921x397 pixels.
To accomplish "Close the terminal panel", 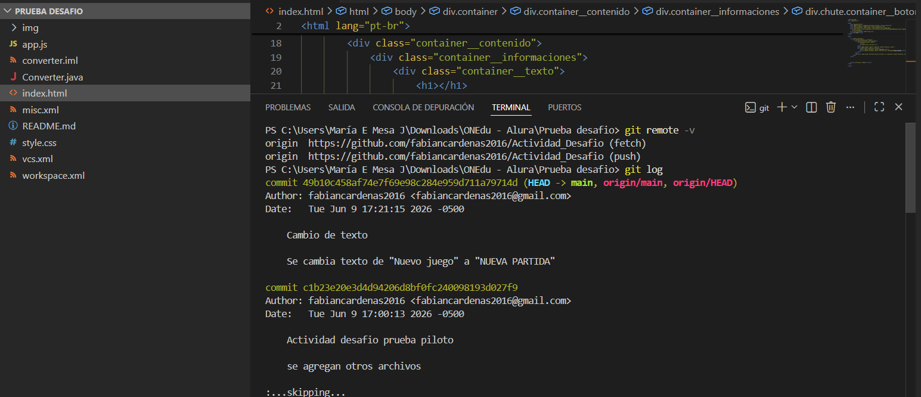I will pyautogui.click(x=898, y=107).
